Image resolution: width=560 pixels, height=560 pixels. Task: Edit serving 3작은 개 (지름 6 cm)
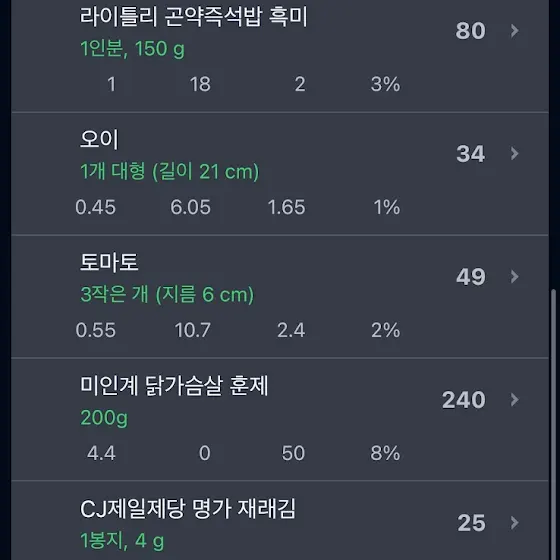tap(167, 294)
